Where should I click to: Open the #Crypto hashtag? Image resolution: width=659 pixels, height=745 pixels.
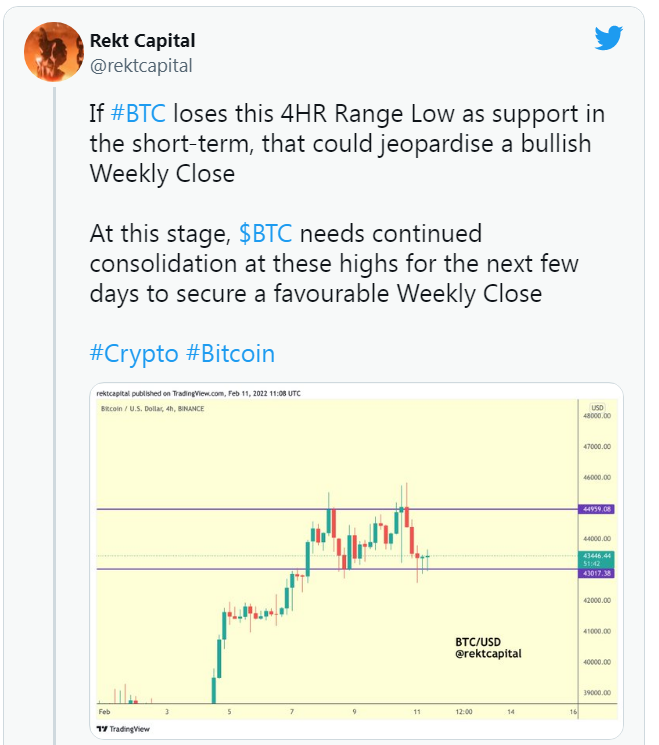click(x=134, y=353)
